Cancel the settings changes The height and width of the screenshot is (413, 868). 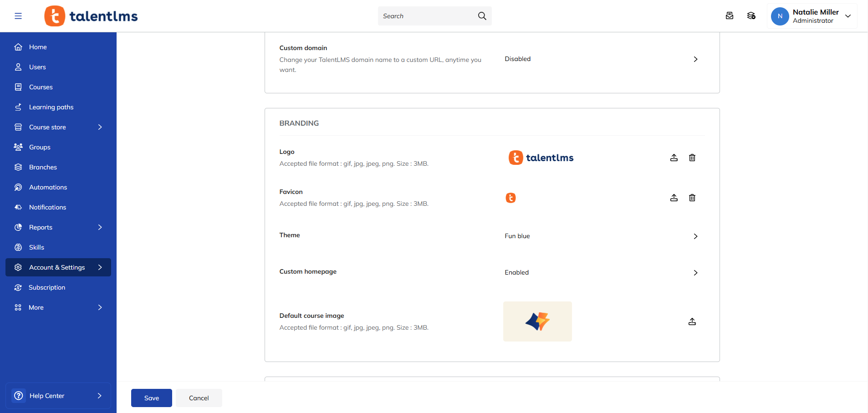pyautogui.click(x=199, y=398)
